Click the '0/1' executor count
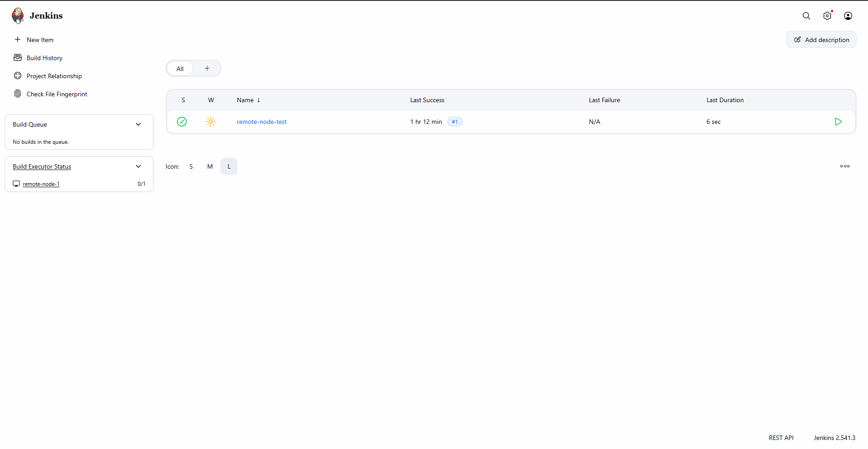 142,184
